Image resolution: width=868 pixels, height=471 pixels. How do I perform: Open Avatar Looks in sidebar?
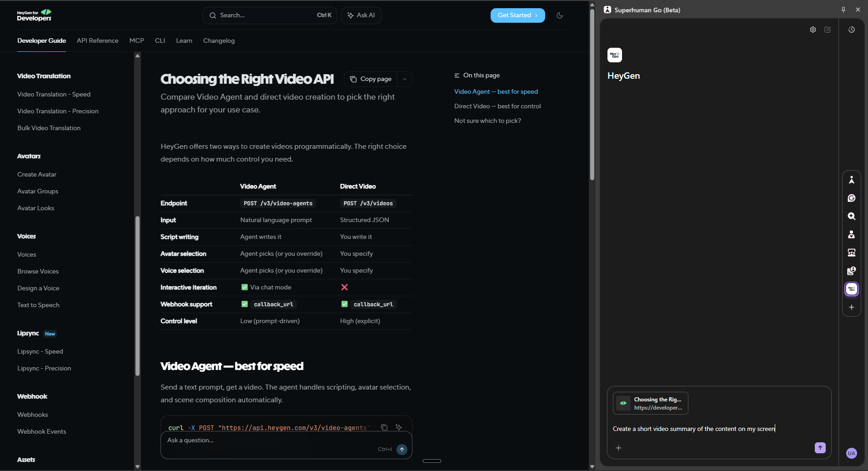click(35, 208)
